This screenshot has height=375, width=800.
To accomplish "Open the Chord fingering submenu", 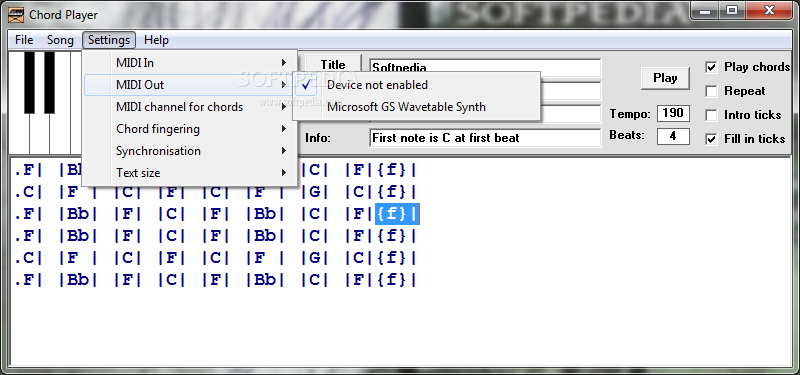I will click(190, 129).
